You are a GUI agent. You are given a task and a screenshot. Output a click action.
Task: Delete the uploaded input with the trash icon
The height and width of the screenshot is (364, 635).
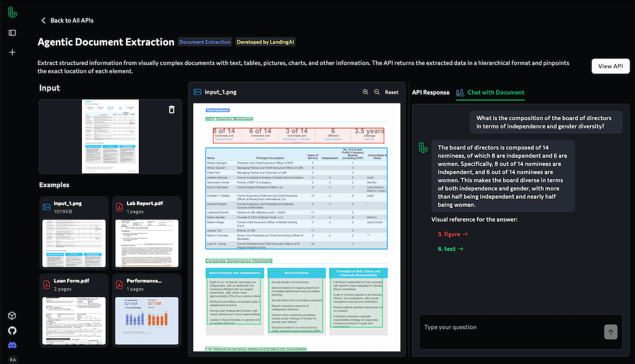pyautogui.click(x=172, y=110)
